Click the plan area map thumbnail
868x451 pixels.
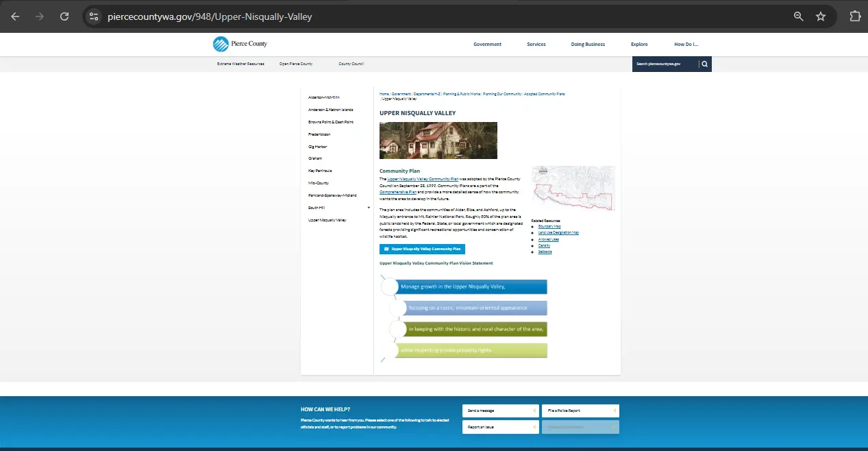(573, 188)
